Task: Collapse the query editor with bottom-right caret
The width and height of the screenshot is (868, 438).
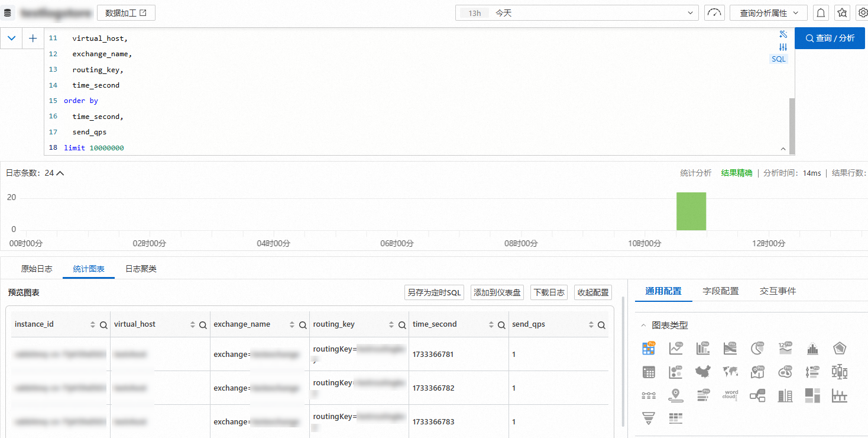Action: click(783, 149)
